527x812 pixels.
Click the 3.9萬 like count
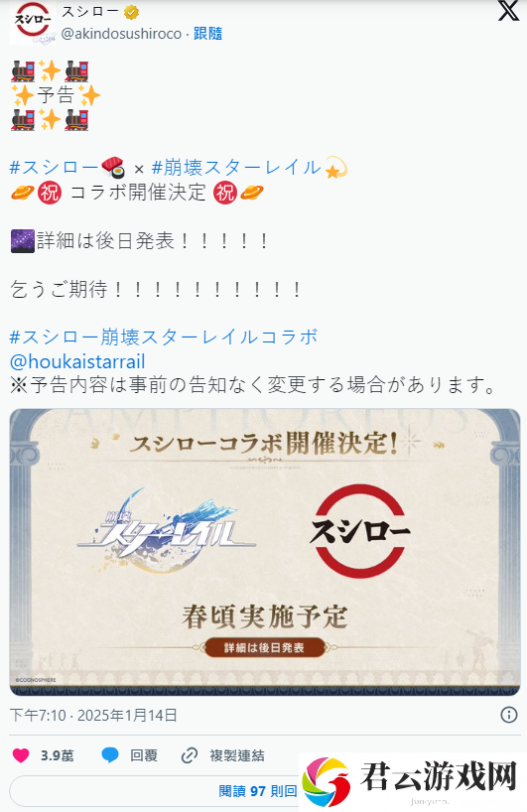[57, 755]
